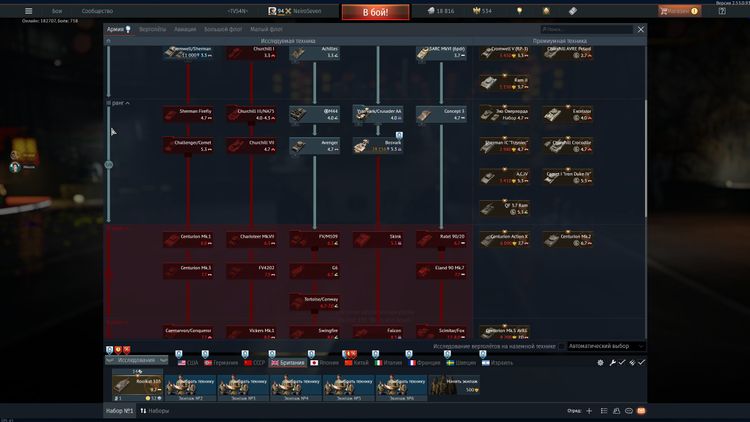Expand the 'Исследования' dropdown at bottom left
The image size is (750, 422).
(x=137, y=360)
